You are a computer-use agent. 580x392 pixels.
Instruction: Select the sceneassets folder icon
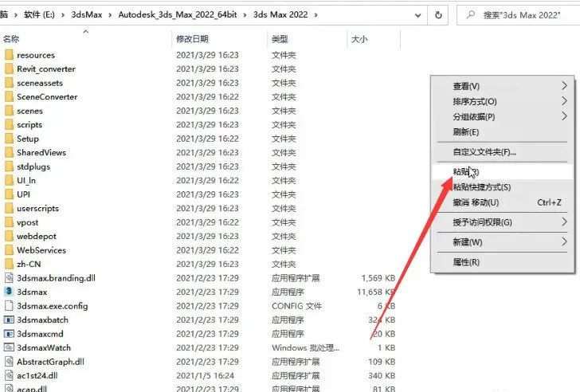9,83
